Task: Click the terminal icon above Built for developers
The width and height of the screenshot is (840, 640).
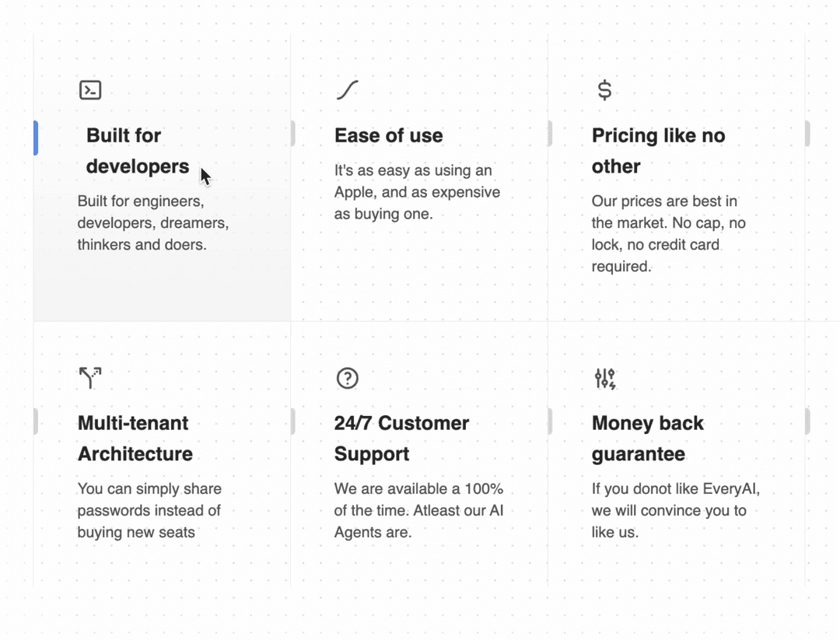Action: pos(90,89)
